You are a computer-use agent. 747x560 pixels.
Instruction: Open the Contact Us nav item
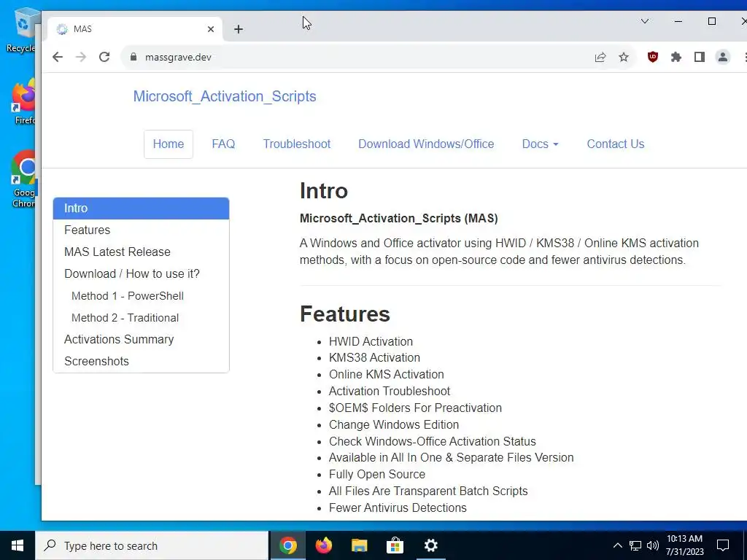[x=616, y=144]
